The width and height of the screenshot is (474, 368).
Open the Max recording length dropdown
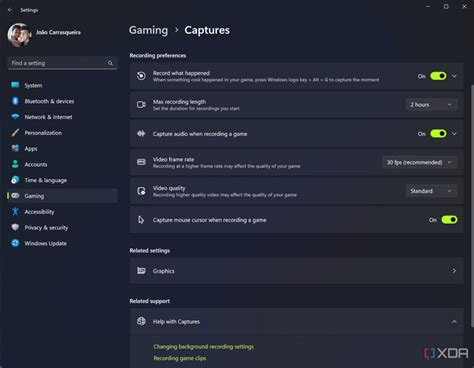click(431, 105)
